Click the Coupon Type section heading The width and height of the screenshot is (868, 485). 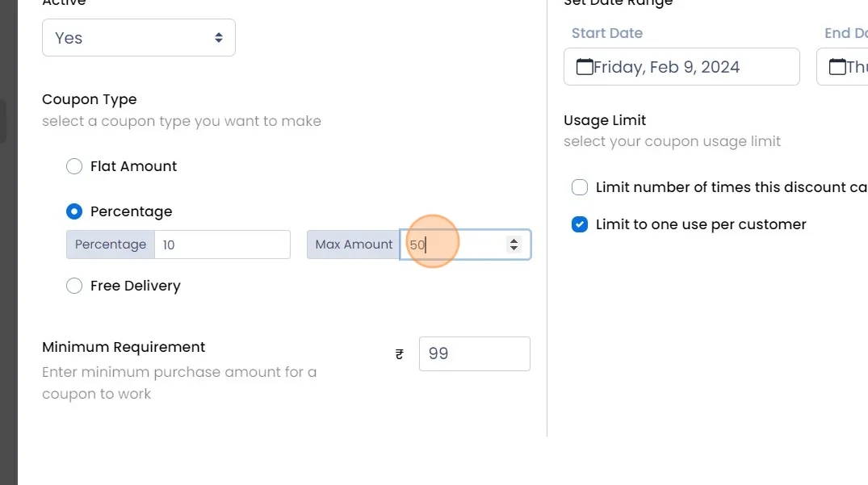point(90,99)
